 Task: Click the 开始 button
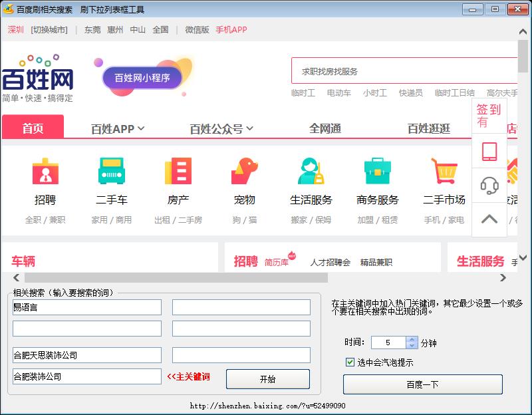tap(268, 378)
